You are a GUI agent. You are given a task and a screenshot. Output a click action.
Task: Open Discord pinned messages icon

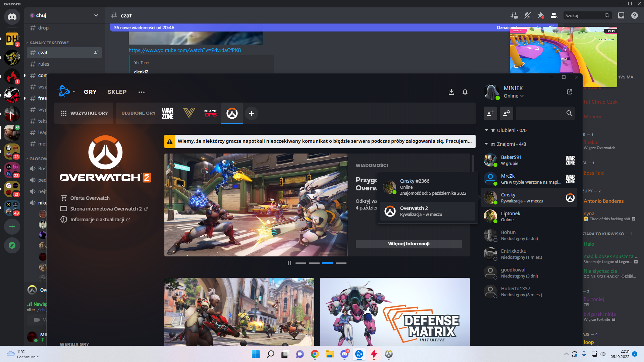541,15
